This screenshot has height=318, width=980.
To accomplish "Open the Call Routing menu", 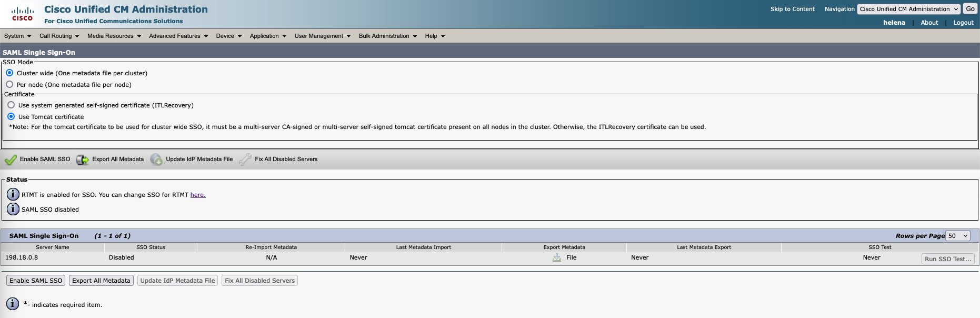I will (x=59, y=36).
